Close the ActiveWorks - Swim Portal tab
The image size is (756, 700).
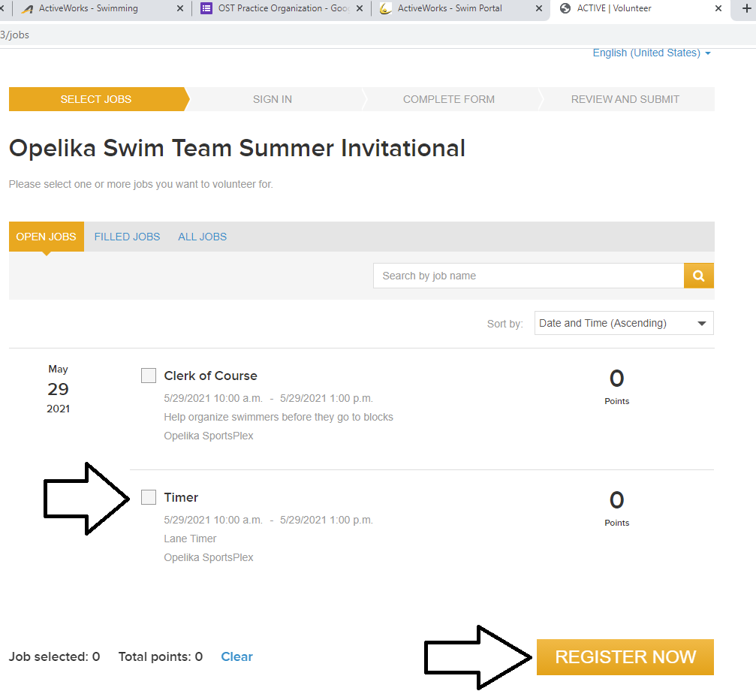[538, 8]
